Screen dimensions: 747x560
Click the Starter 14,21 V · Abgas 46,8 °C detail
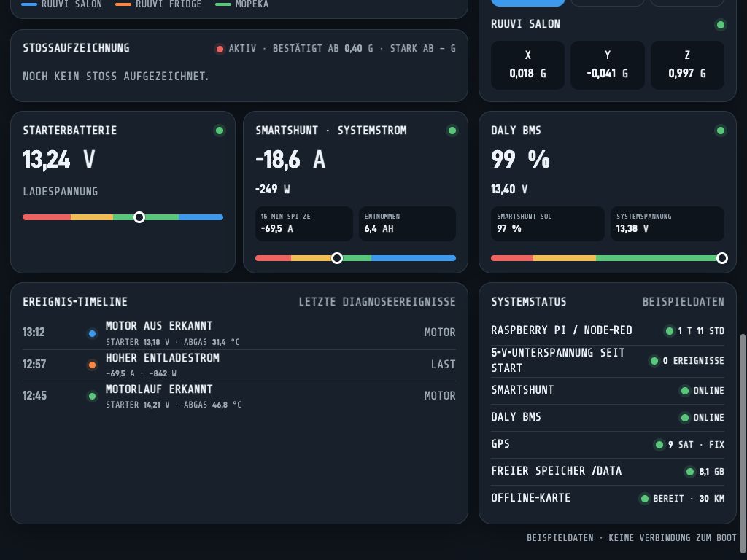(x=174, y=405)
